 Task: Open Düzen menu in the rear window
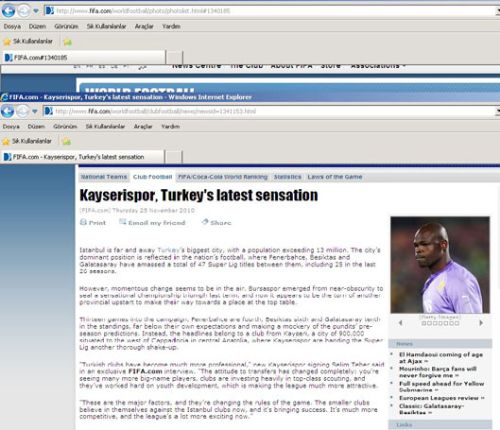[37, 26]
